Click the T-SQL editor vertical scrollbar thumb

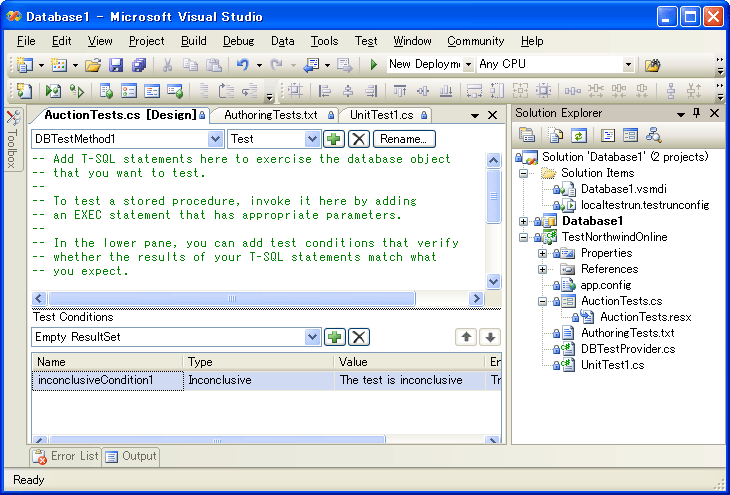(x=493, y=197)
